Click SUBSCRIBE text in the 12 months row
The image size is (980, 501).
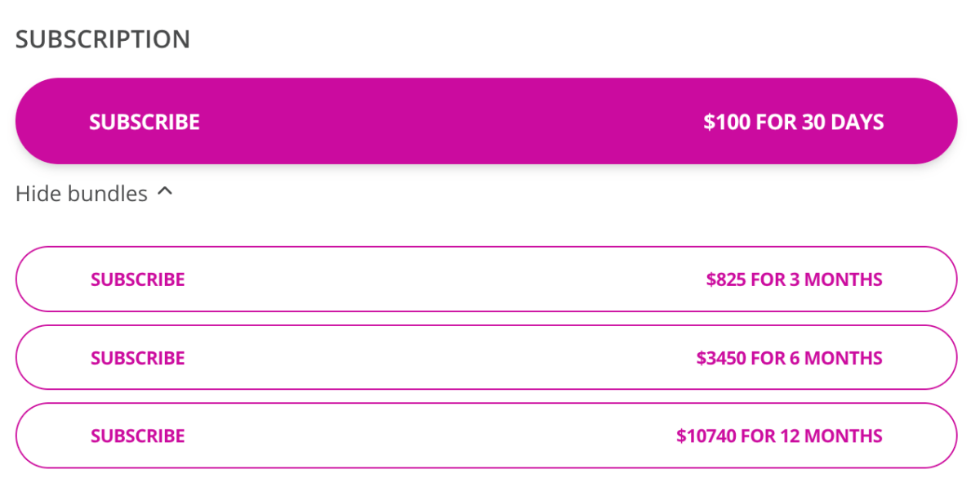(138, 436)
